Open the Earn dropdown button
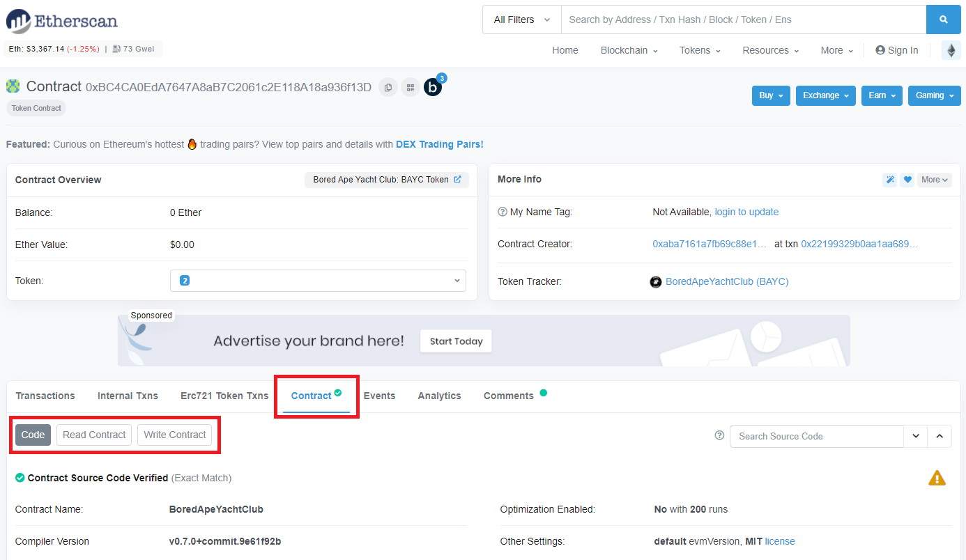The height and width of the screenshot is (560, 966). (882, 95)
